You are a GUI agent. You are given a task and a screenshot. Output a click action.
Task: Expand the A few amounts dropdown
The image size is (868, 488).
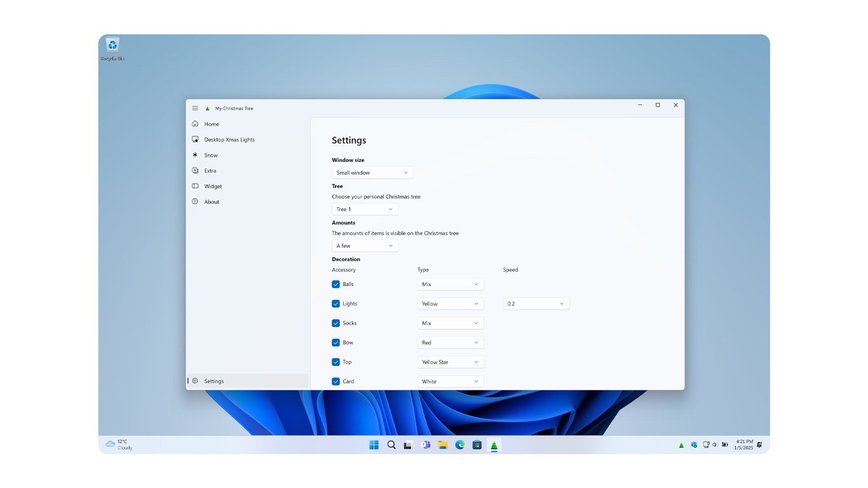pyautogui.click(x=365, y=245)
